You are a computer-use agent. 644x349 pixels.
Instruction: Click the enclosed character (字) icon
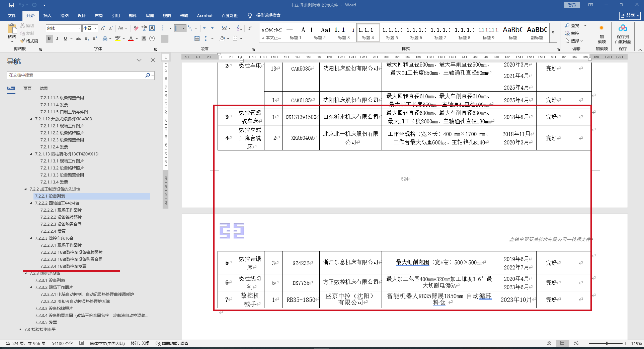point(152,38)
